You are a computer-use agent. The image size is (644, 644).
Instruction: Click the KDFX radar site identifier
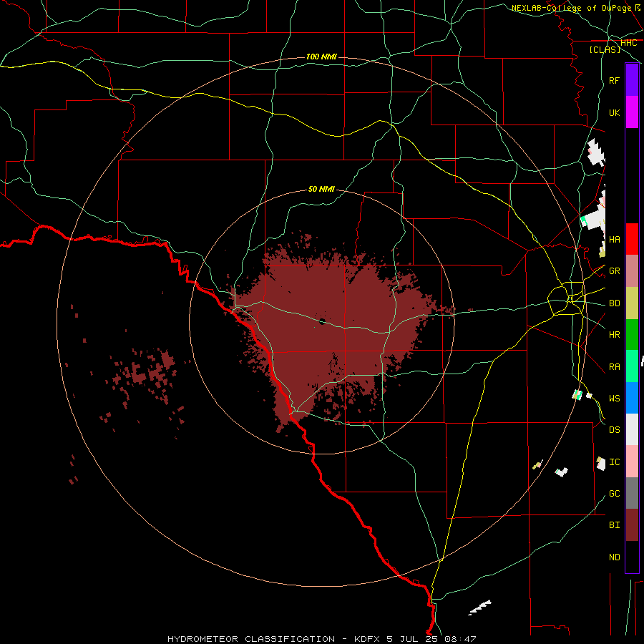[x=366, y=639]
